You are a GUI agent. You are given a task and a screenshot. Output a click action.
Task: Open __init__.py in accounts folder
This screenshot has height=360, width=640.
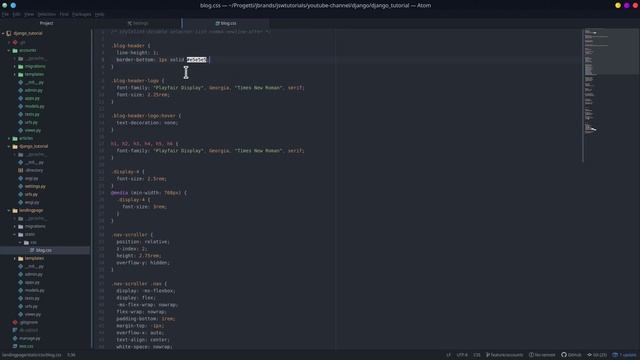(x=34, y=82)
